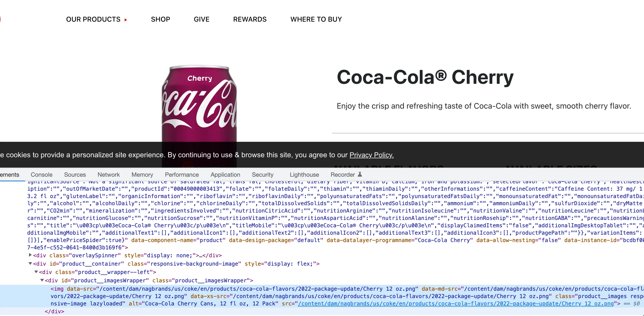Viewport: 644px width, 316px height.
Task: Click the red arrow beside OUR PRODUCTS
Action: point(126,20)
